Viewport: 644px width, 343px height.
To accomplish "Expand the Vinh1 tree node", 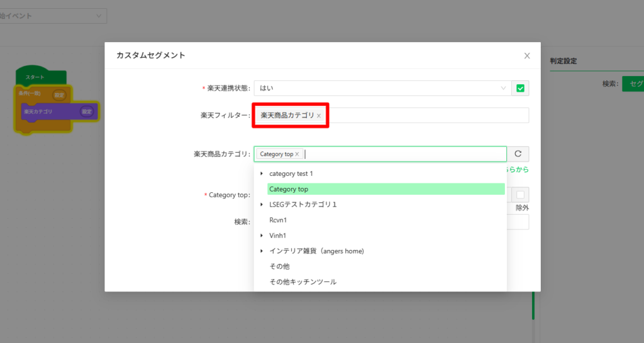I will pos(261,236).
